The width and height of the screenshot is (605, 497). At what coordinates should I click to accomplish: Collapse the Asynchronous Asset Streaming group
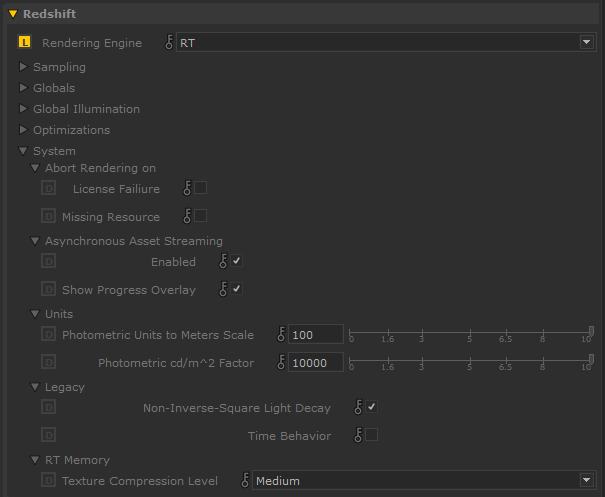35,241
